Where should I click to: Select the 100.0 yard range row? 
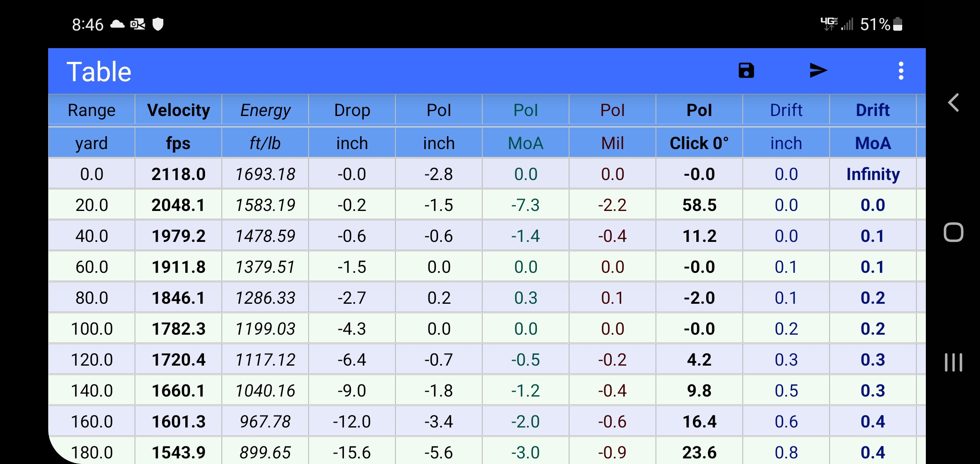click(x=92, y=329)
